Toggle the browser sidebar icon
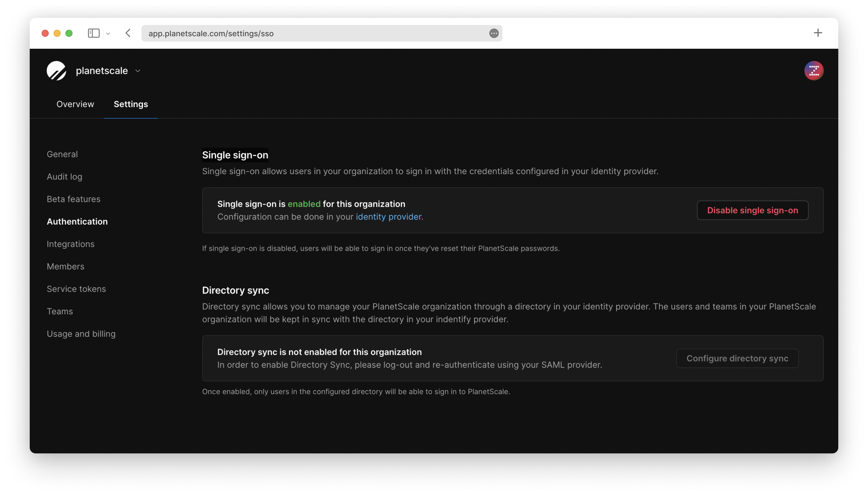 coord(94,33)
